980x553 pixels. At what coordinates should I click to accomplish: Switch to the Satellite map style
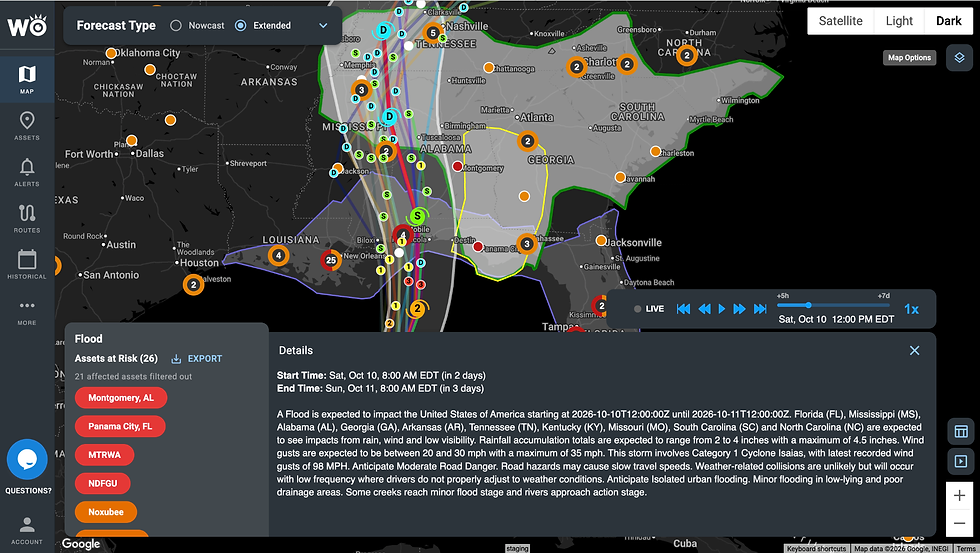[841, 21]
